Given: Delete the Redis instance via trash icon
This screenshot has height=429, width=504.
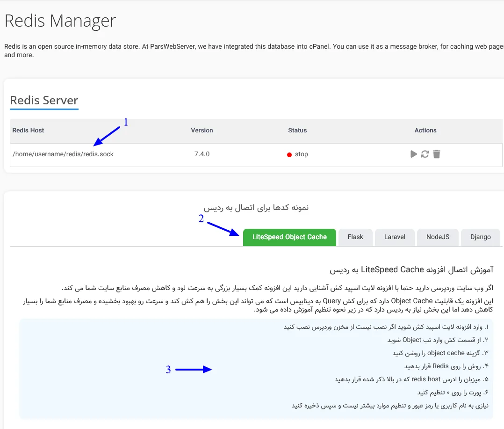Looking at the screenshot, I should [436, 154].
